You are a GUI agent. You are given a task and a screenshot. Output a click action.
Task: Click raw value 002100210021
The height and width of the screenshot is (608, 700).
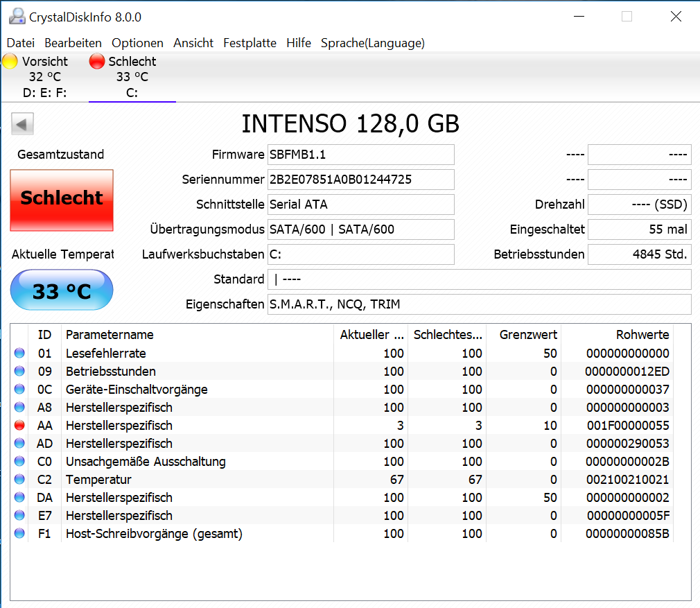(x=628, y=480)
